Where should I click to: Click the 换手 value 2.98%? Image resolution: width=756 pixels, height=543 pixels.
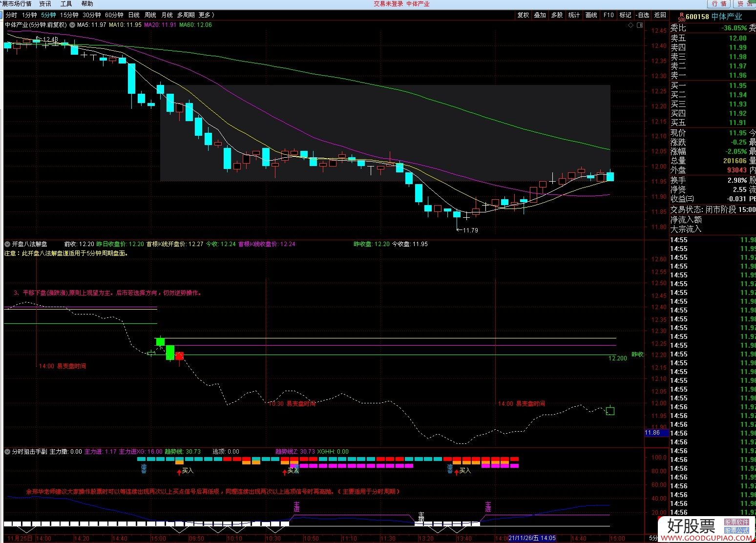click(737, 180)
